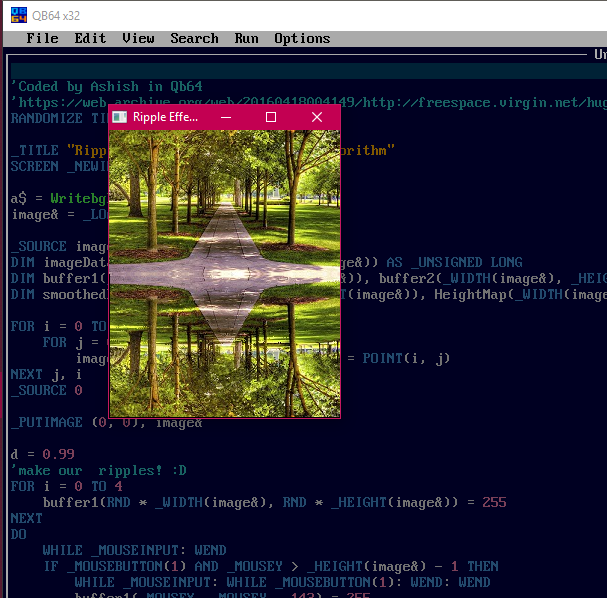Open the Edit menu
Screen dimensions: 607x598
point(90,38)
